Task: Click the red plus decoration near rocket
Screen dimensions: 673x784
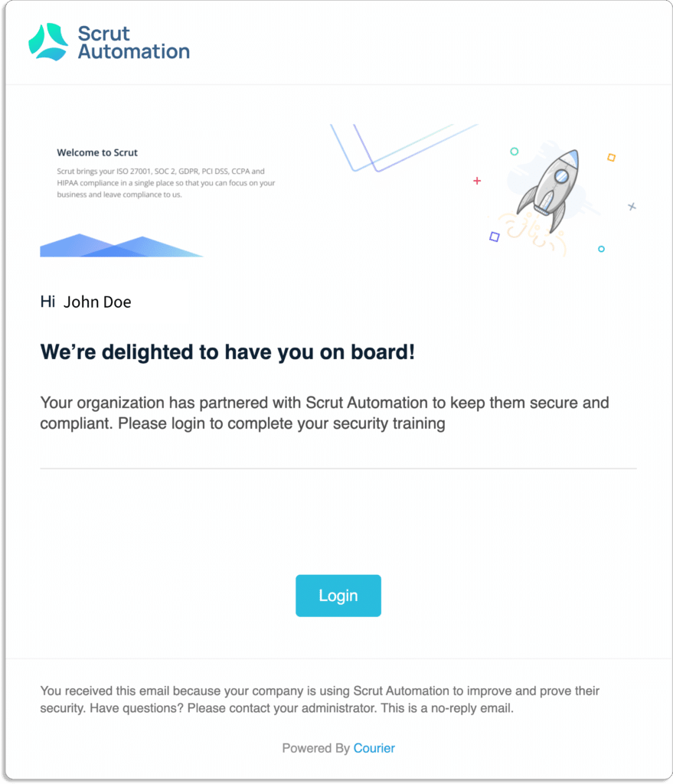Action: 477,181
